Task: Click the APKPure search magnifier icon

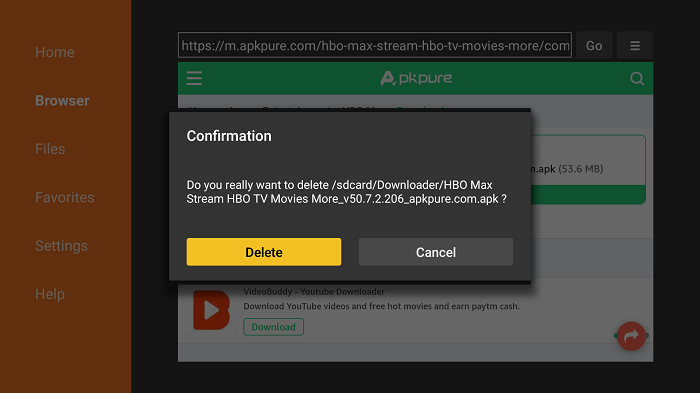Action: coord(637,79)
